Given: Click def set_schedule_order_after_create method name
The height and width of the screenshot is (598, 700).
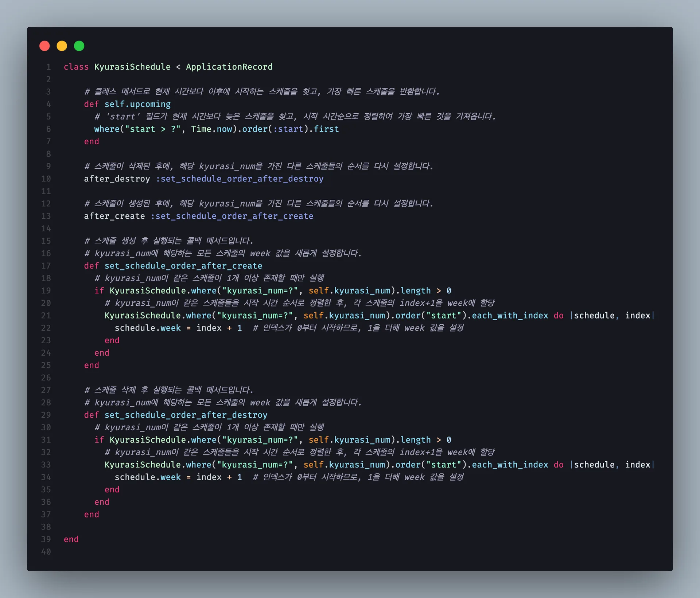Looking at the screenshot, I should point(183,266).
